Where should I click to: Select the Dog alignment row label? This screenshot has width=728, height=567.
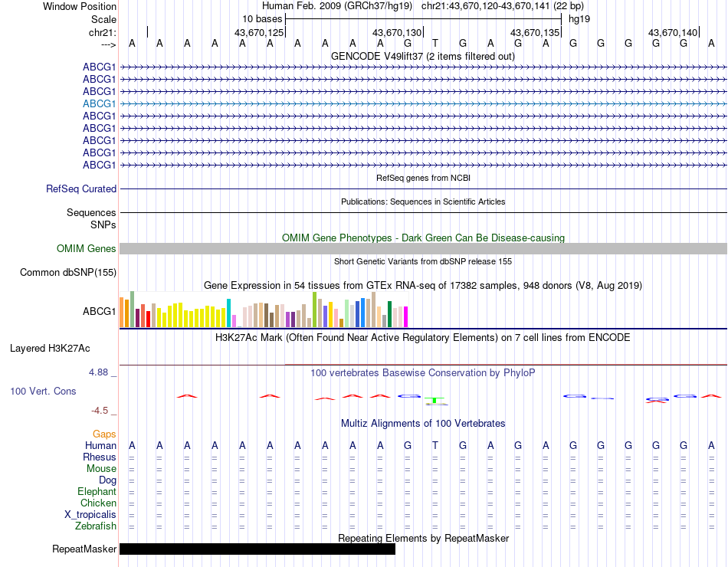[x=107, y=480]
